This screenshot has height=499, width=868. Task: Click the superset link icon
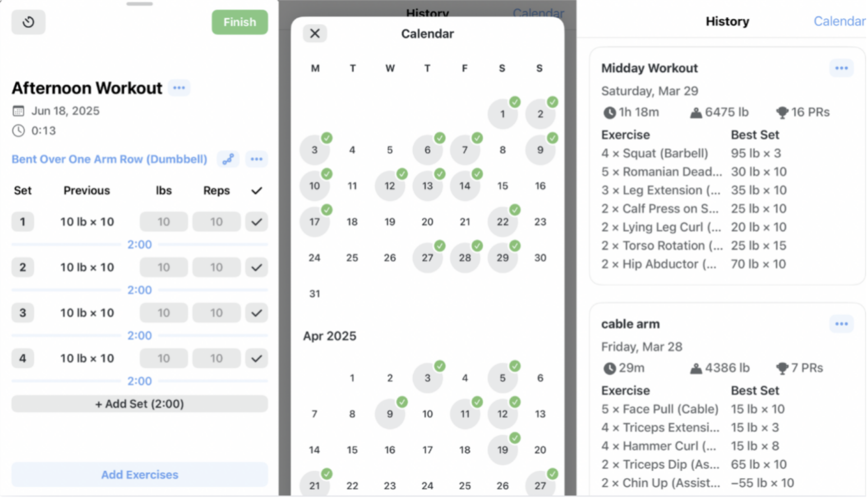click(228, 159)
